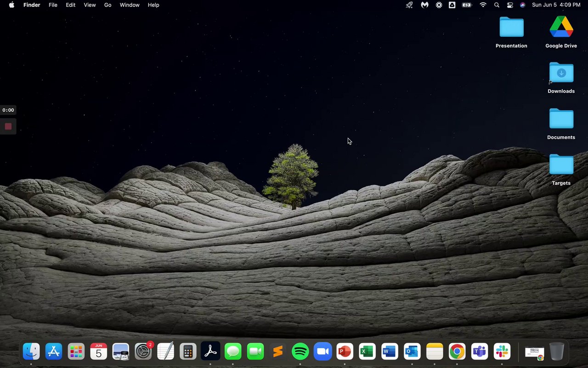The image size is (588, 368).
Task: Open System Preferences with update badge
Action: pos(143,352)
